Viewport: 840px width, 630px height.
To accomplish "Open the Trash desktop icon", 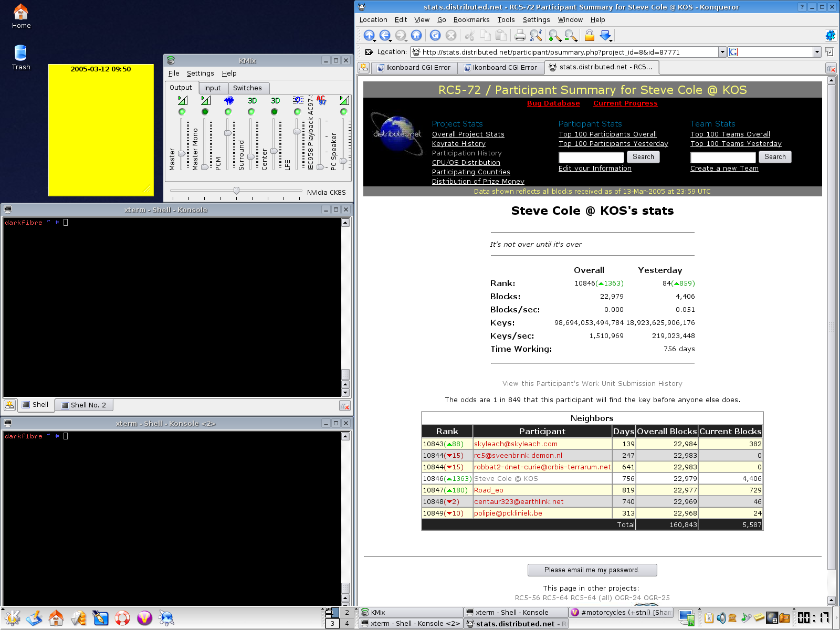I will (21, 57).
